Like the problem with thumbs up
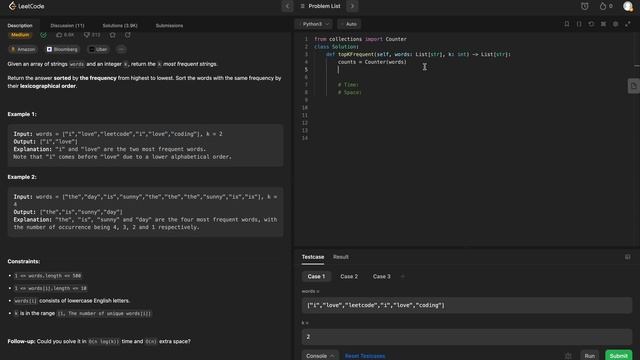640x360 pixels. pos(65,35)
